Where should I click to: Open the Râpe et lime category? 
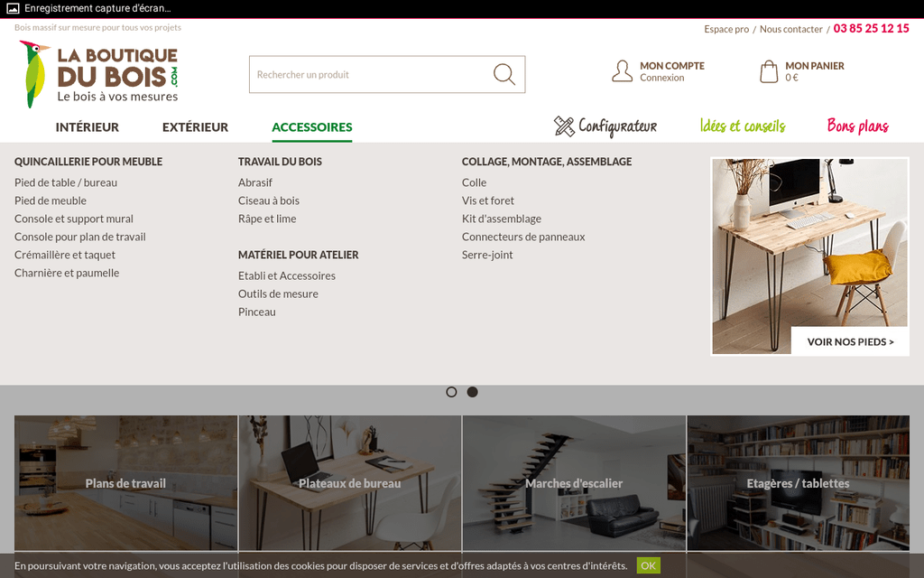[x=267, y=219]
